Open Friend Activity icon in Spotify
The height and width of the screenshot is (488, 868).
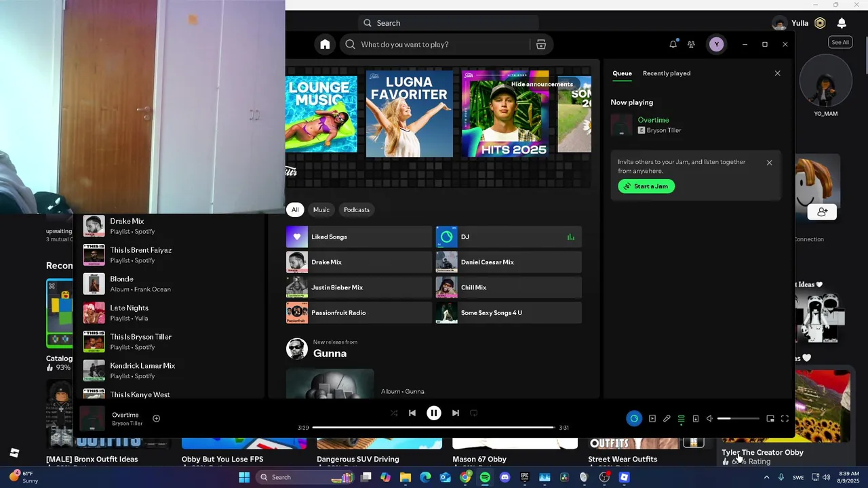pos(691,44)
